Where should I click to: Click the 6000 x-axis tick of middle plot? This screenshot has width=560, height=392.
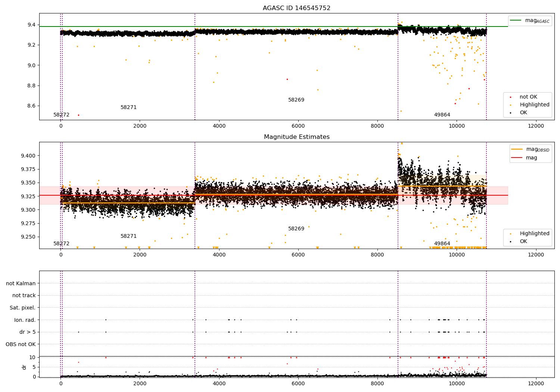pyautogui.click(x=298, y=255)
